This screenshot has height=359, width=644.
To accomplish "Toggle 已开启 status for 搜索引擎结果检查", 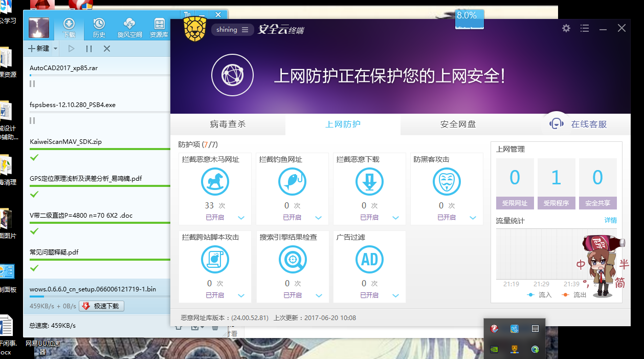I will pos(292,295).
